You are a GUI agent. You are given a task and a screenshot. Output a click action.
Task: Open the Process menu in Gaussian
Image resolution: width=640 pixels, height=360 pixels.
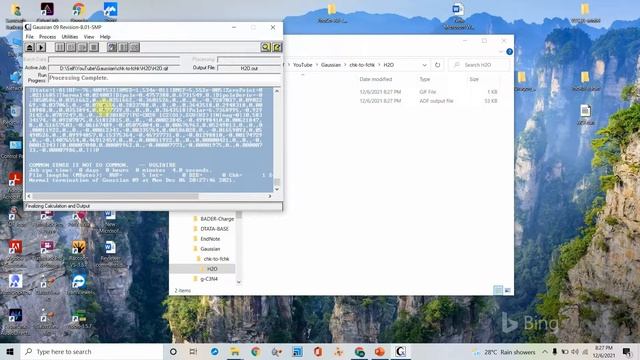(x=47, y=37)
